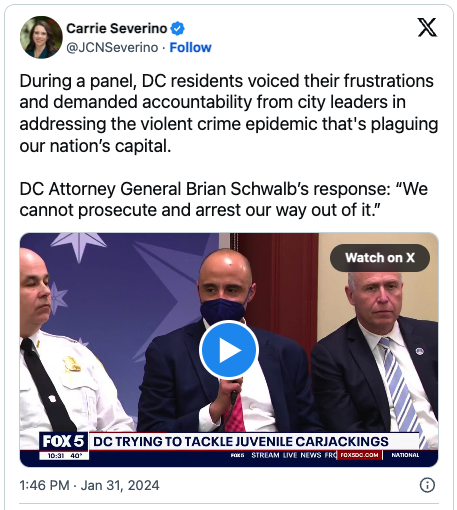The height and width of the screenshot is (510, 457).
Task: Click the NATIONAL label in the news ticker
Action: pos(405,455)
